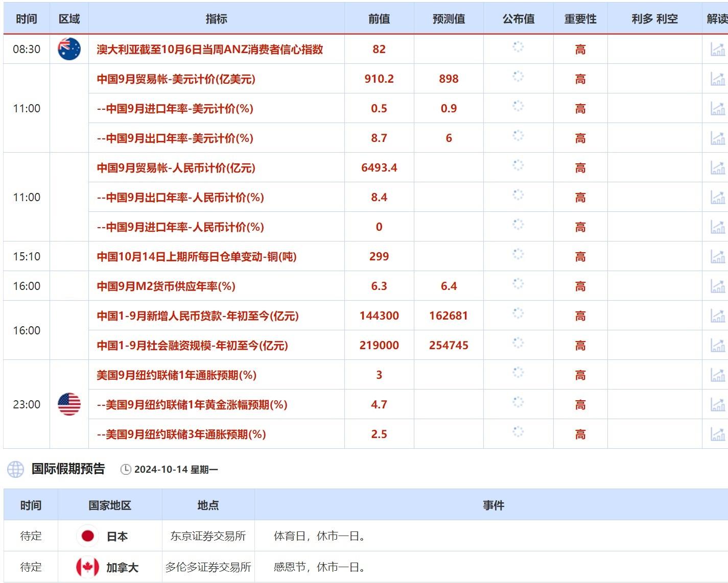
Task: Click the 解读 column header
Action: coord(717,18)
